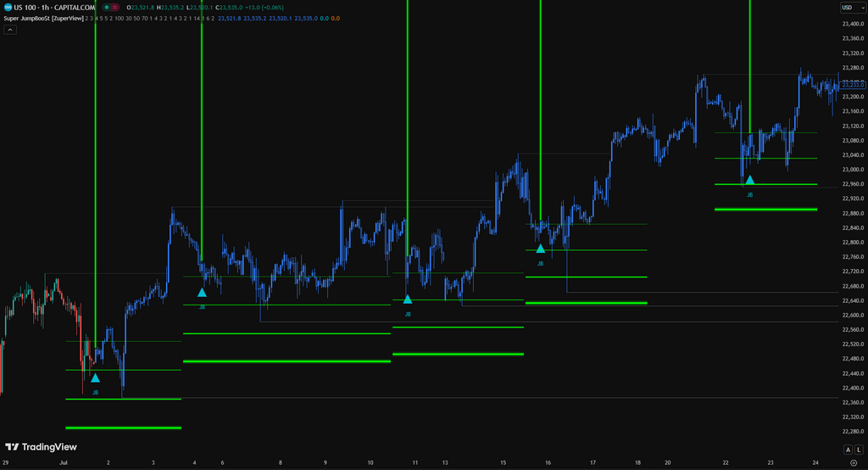
Task: Click the 17 date label on the time axis
Action: (x=593, y=462)
